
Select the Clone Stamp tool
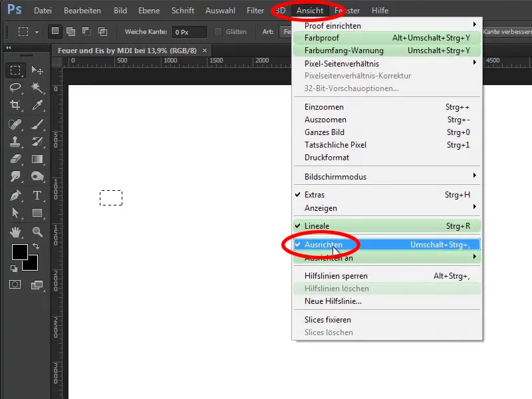15,142
